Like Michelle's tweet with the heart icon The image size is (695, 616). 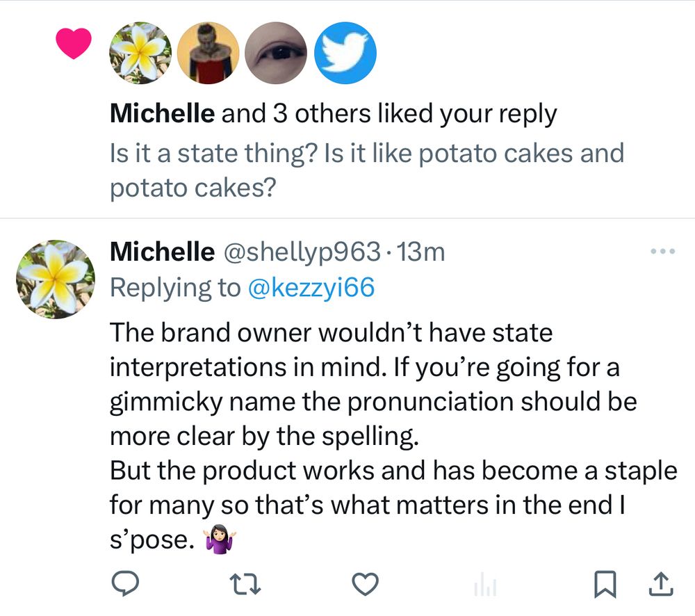pyautogui.click(x=365, y=585)
